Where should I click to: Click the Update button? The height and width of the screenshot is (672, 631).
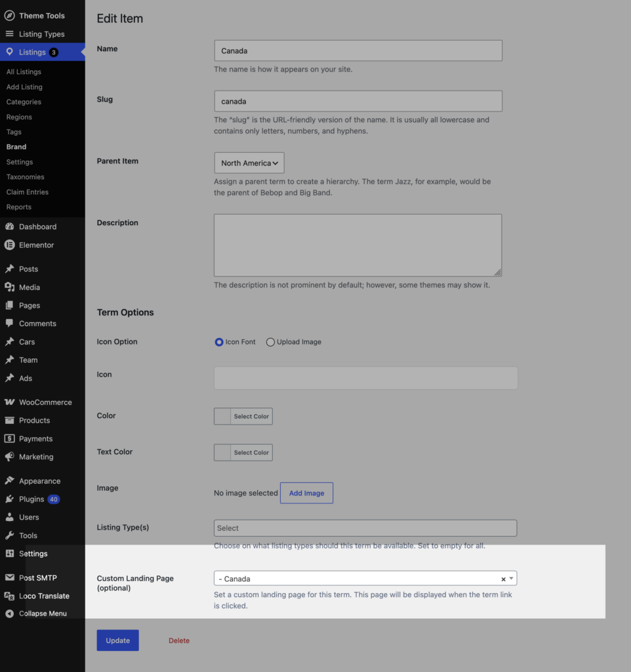(x=118, y=640)
